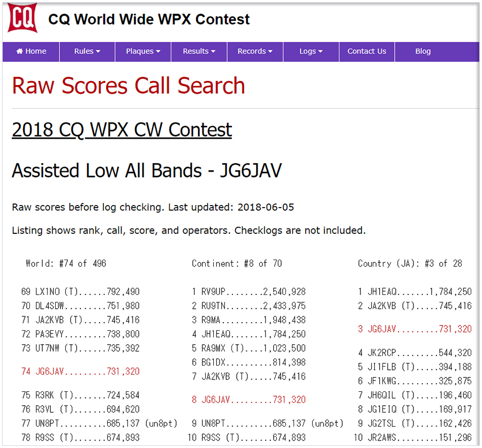Open the Plaques dropdown menu
Screen dimensions: 482x448
(143, 51)
